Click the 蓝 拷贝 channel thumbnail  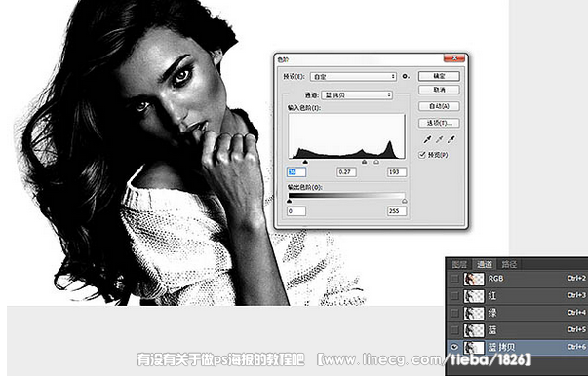474,347
